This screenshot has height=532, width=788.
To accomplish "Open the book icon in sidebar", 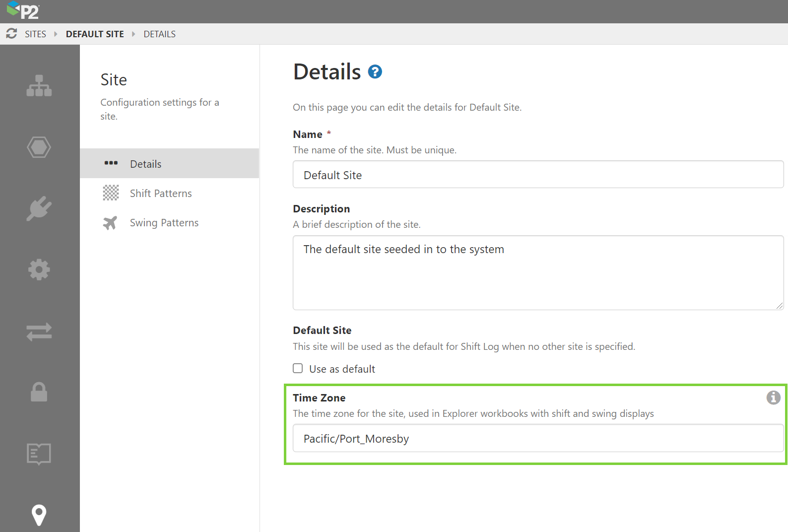I will pyautogui.click(x=39, y=454).
